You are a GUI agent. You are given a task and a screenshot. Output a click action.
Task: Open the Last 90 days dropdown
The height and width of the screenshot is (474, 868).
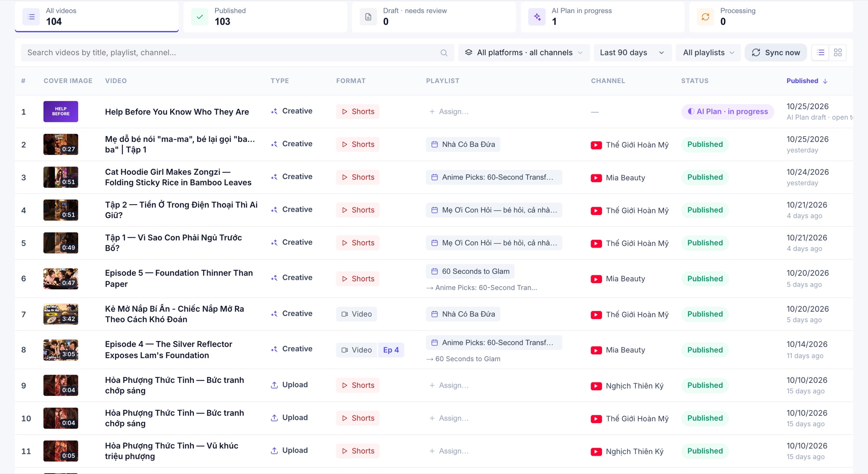(632, 52)
